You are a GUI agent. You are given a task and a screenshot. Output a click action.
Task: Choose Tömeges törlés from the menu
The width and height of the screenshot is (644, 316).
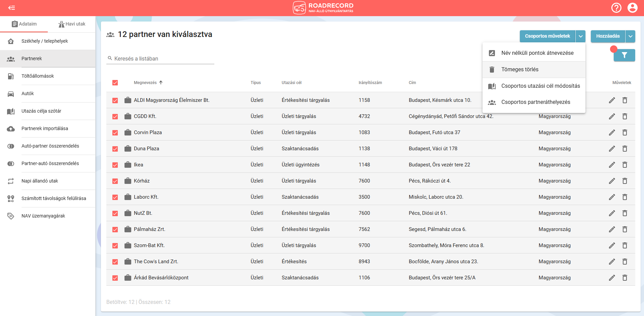click(520, 70)
